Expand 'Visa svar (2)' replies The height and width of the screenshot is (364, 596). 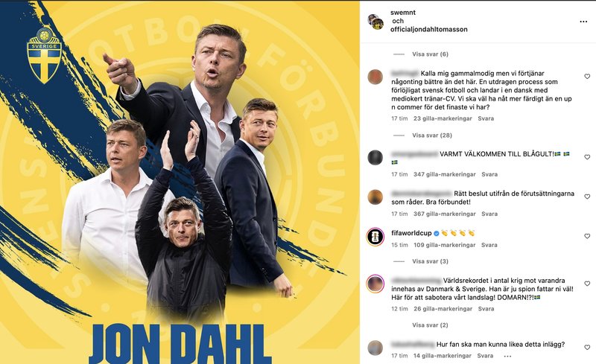pos(430,325)
